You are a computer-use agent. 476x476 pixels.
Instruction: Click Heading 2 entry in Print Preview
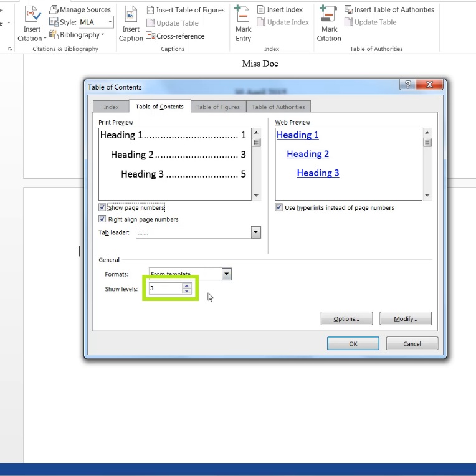[x=178, y=155]
